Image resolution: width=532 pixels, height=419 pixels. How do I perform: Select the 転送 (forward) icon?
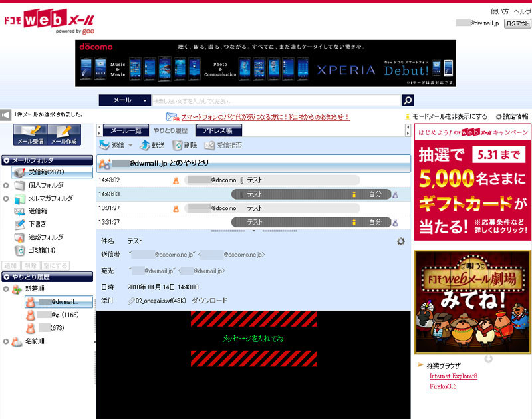(144, 144)
